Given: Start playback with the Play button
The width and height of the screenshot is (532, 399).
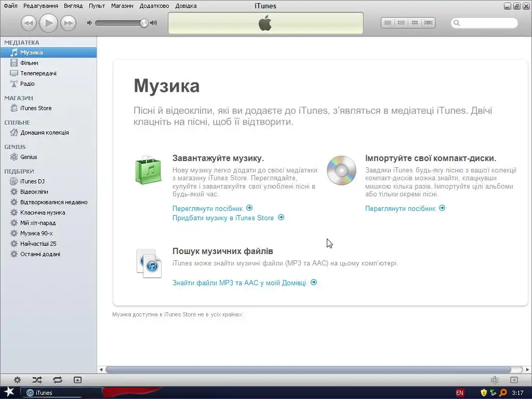Looking at the screenshot, I should (x=48, y=23).
